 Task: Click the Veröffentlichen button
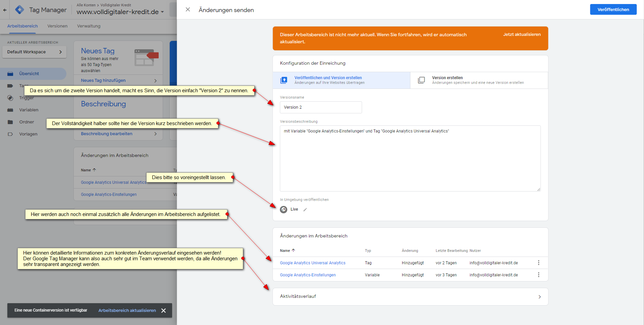(x=613, y=9)
